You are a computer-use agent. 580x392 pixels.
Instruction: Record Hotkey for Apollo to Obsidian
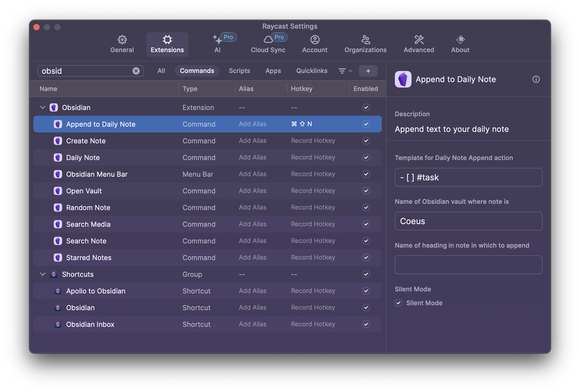click(x=313, y=291)
